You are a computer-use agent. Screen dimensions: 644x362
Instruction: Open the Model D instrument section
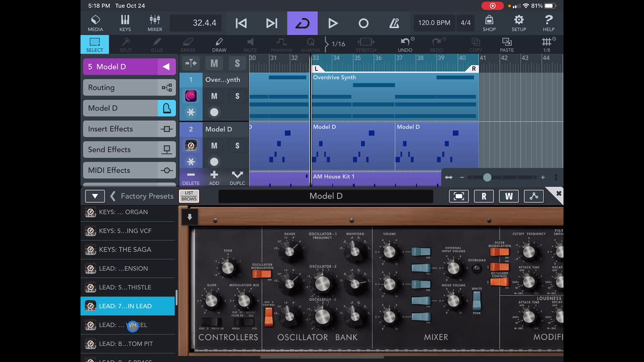(129, 108)
